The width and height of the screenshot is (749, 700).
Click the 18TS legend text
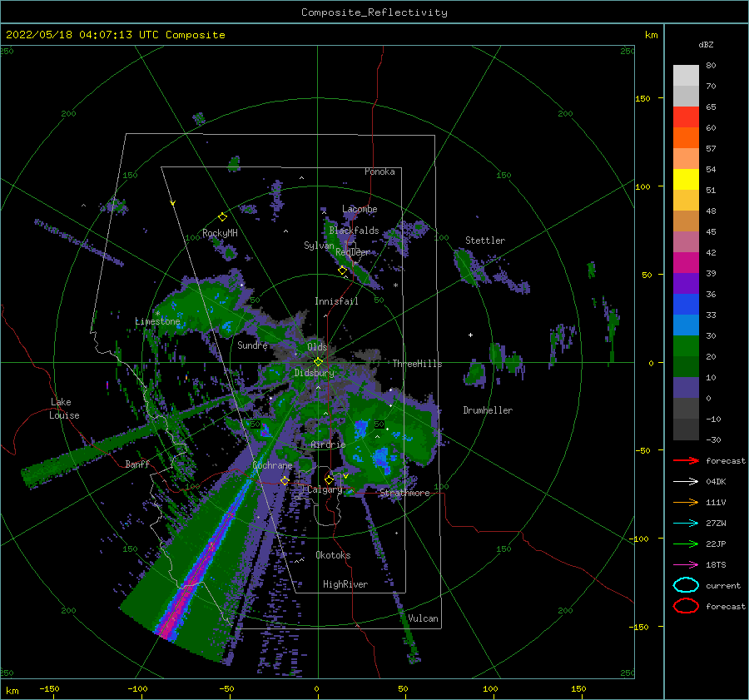pyautogui.click(x=716, y=565)
